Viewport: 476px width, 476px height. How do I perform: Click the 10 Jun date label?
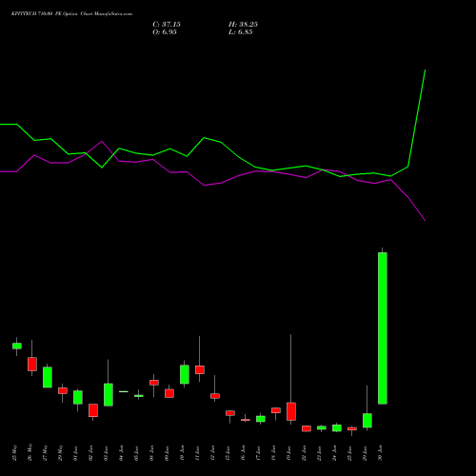pyautogui.click(x=183, y=453)
